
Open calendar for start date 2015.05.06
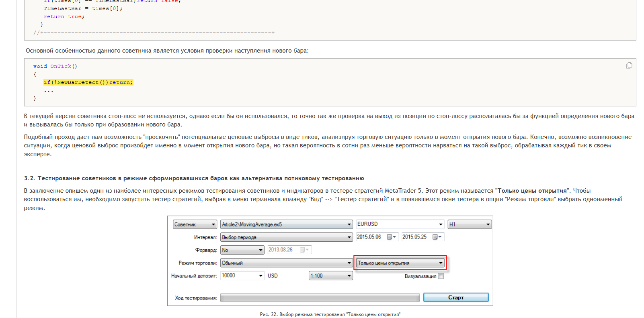391,237
